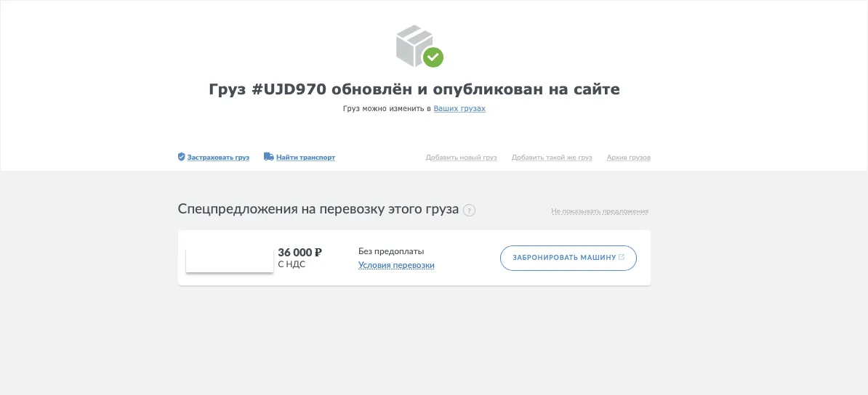Image resolution: width=868 pixels, height=395 pixels.
Task: Choose Добавить такой же груз
Action: 552,158
